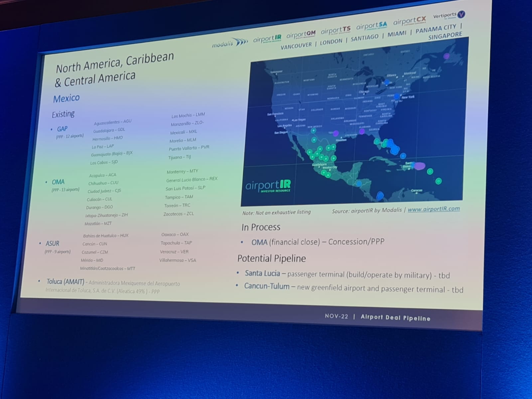Select the OMA bullet under Existing
The height and width of the screenshot is (399, 532).
(x=58, y=182)
